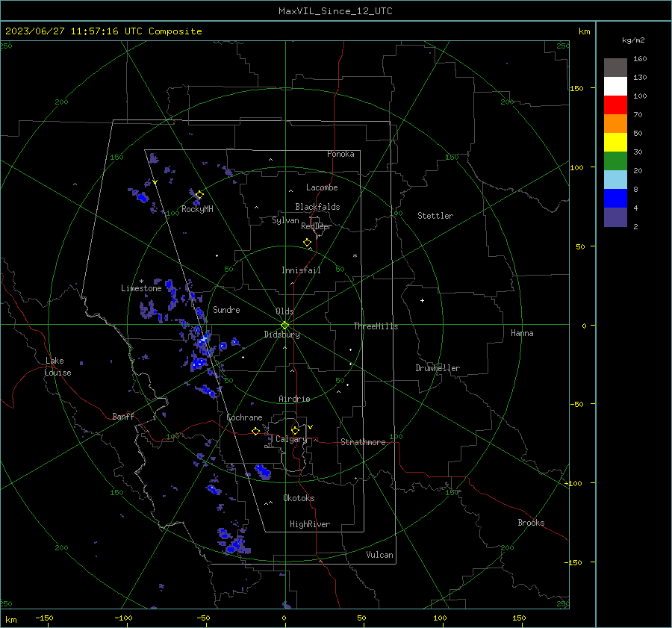672x628 pixels.
Task: Click the grey 130-160 legend swatch
Action: [x=615, y=68]
